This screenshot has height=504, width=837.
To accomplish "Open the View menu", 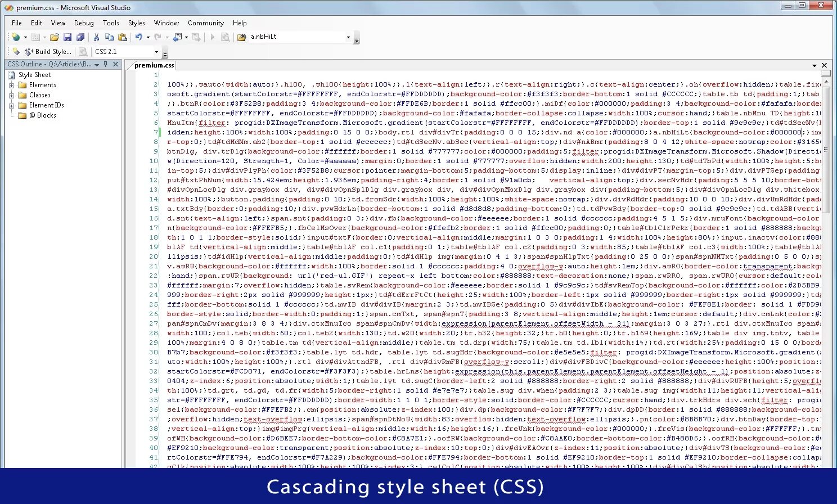I will coord(58,23).
